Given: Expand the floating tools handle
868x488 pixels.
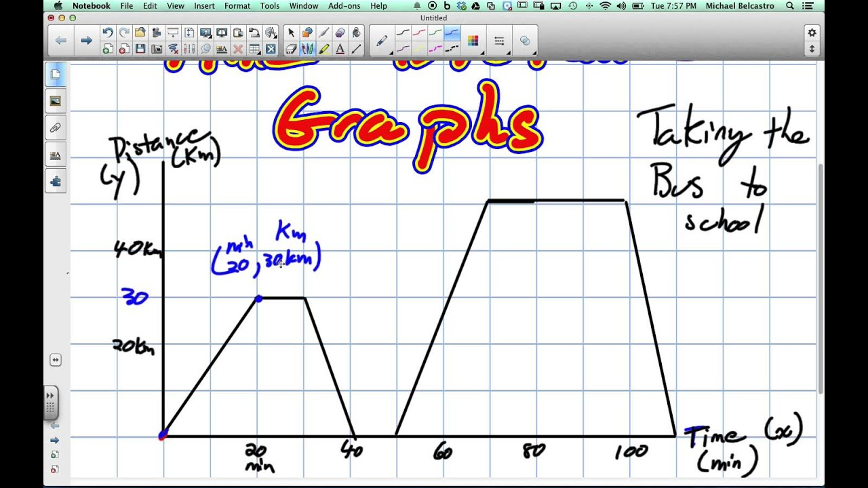Looking at the screenshot, I should tap(50, 402).
